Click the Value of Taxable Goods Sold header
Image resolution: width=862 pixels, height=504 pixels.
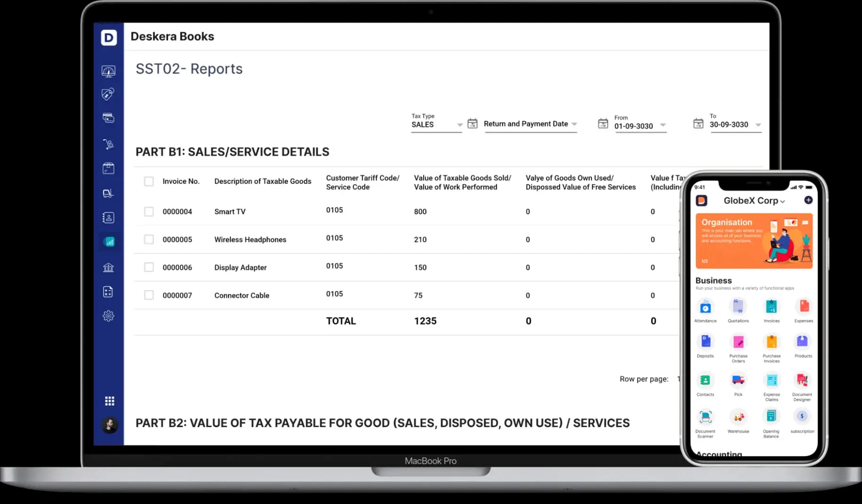(463, 182)
